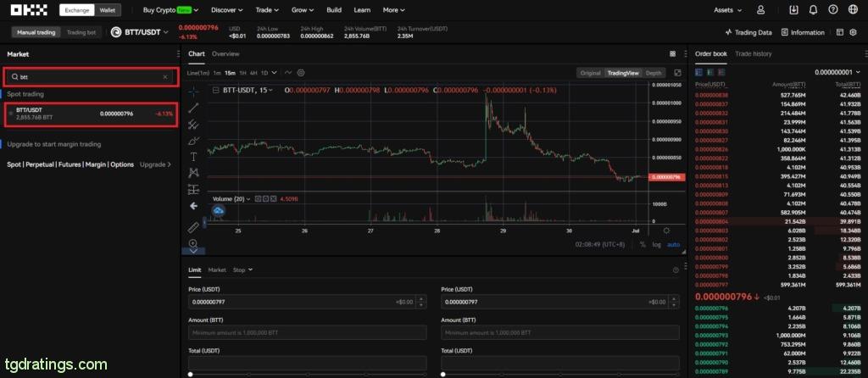868x378 pixels.
Task: Open the user profile icon
Action: 760,10
